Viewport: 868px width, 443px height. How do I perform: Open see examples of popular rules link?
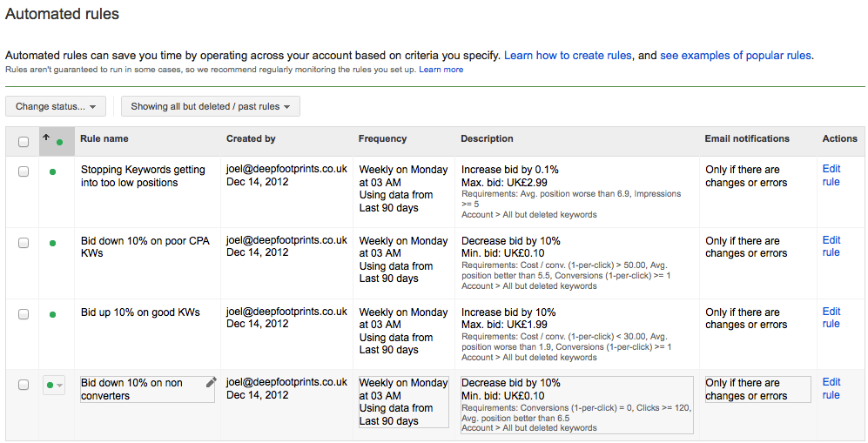coord(736,56)
